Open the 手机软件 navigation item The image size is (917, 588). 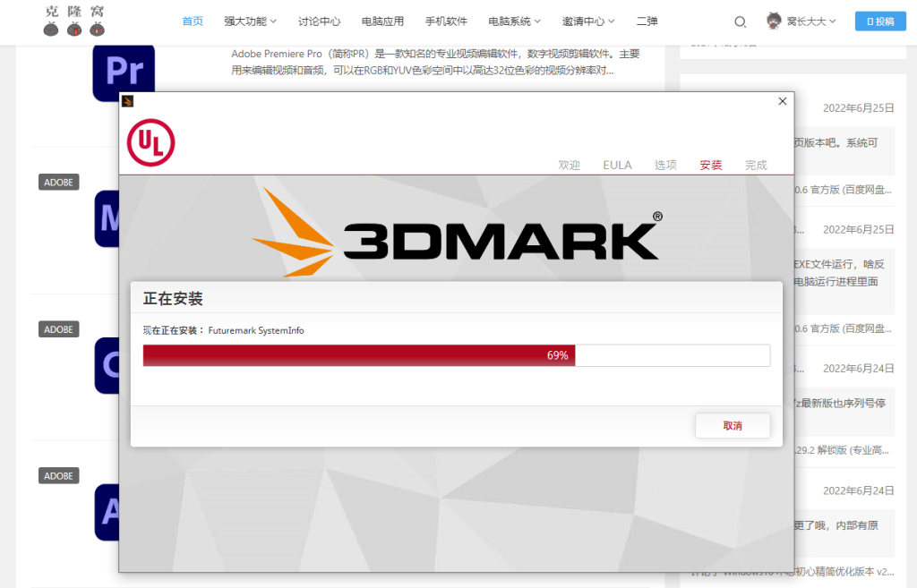pyautogui.click(x=446, y=21)
